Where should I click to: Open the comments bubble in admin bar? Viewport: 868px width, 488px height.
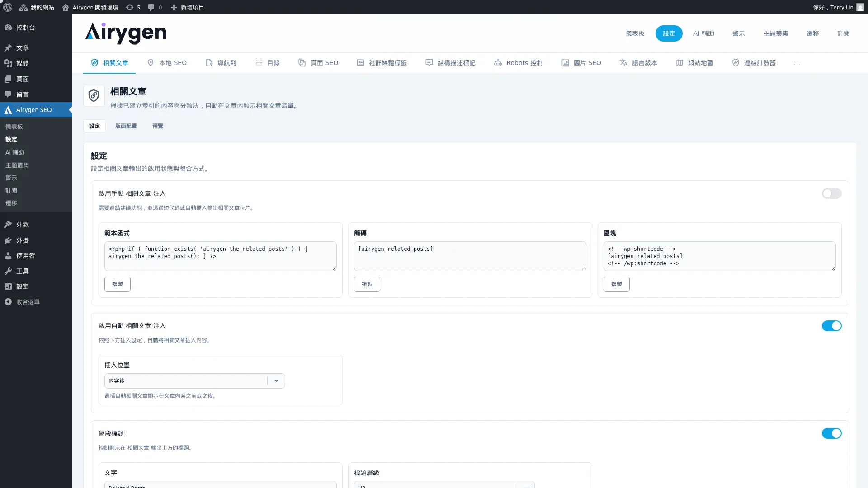pyautogui.click(x=151, y=7)
